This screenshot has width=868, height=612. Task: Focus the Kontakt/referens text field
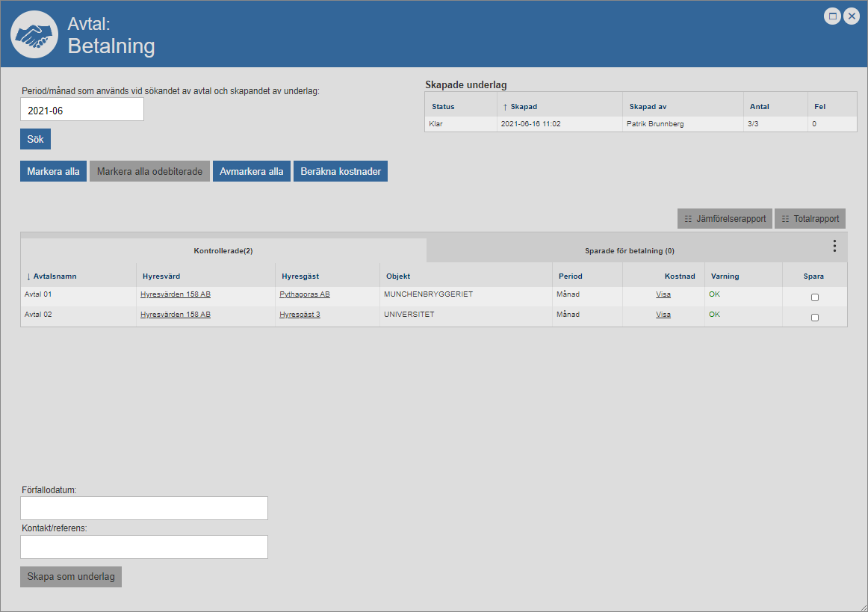[x=143, y=547]
